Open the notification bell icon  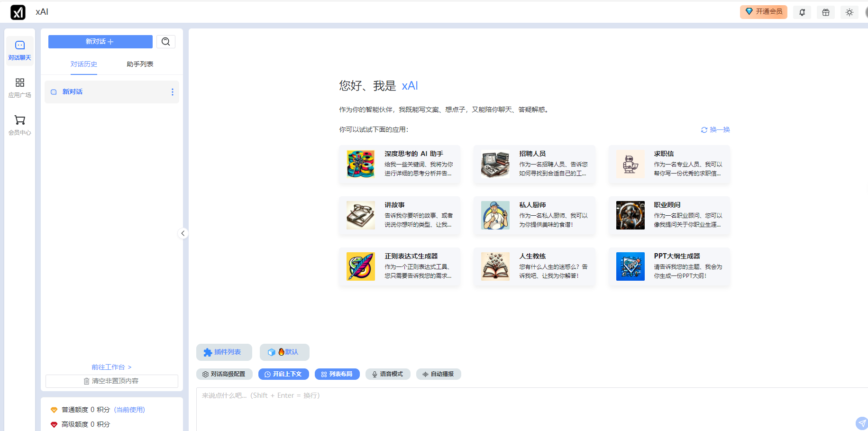tap(802, 12)
